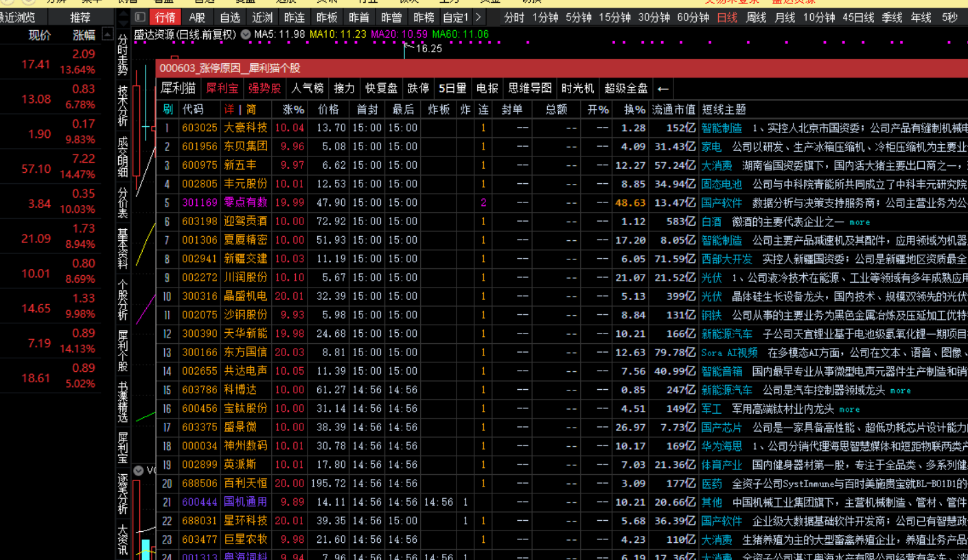Open the 推荐 tab in left panel
This screenshot has height=560, width=968.
(80, 17)
